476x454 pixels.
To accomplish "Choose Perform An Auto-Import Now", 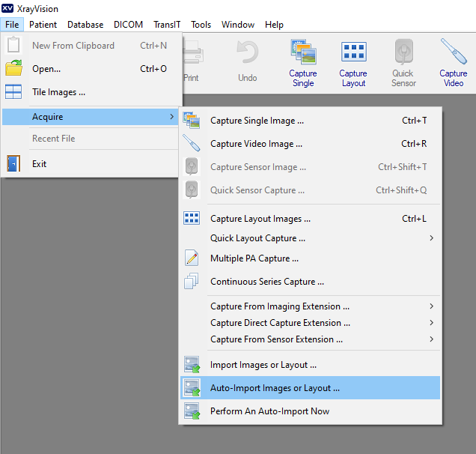I will [311, 411].
